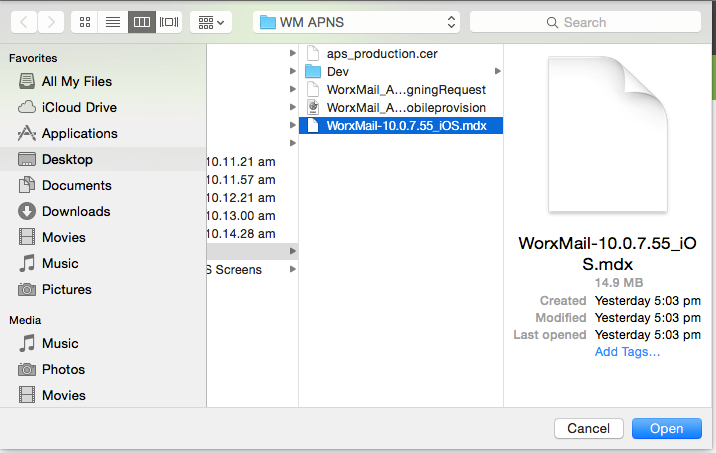The image size is (716, 453).
Task: Open the WM APNS path dropdown
Action: tap(356, 21)
